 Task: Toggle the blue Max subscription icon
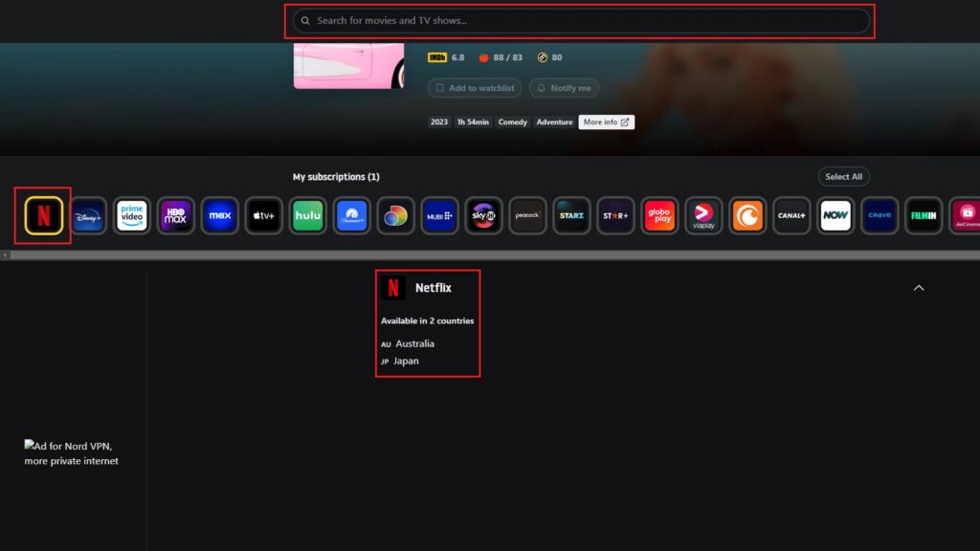(x=220, y=215)
